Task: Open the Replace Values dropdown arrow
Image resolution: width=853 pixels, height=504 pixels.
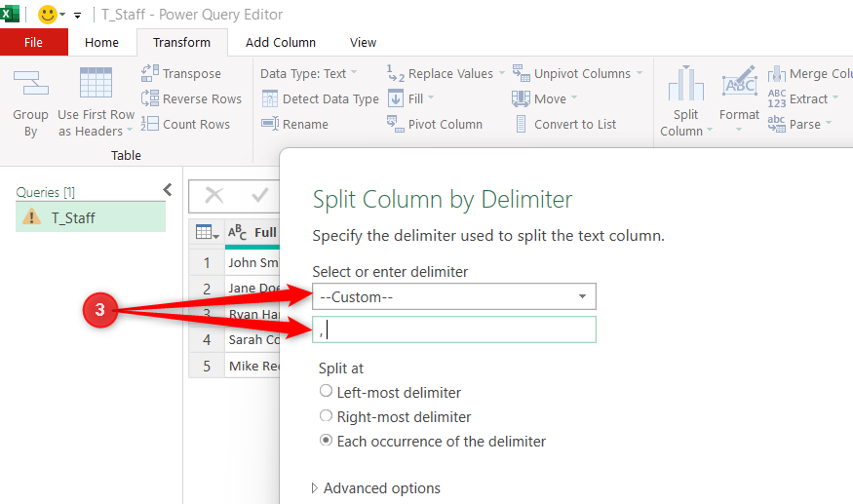Action: (x=501, y=73)
